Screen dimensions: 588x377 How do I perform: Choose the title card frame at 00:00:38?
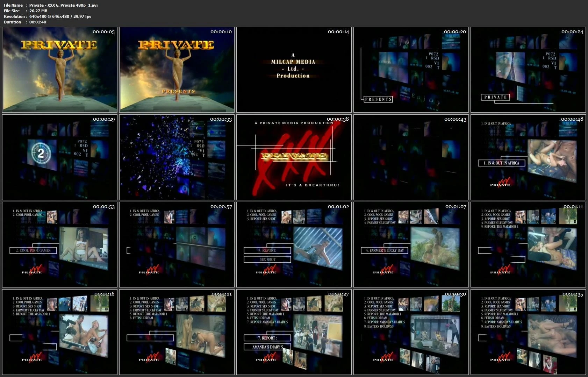[x=294, y=157]
